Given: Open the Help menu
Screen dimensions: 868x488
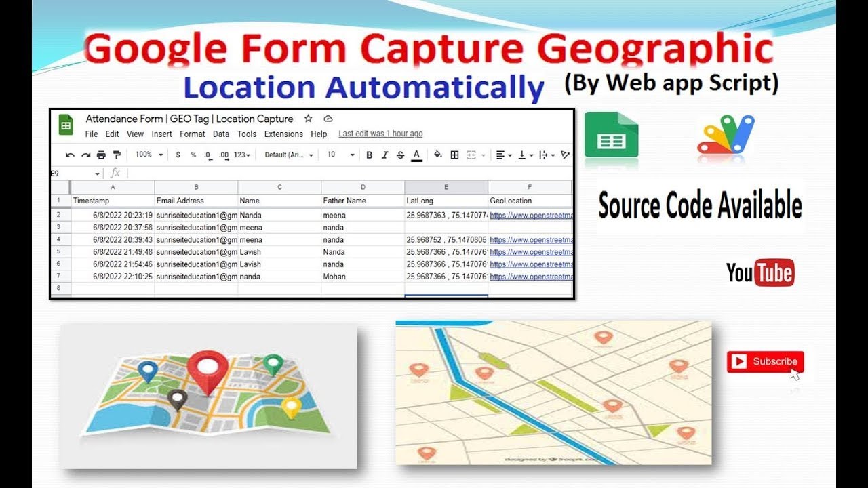Looking at the screenshot, I should pyautogui.click(x=319, y=134).
